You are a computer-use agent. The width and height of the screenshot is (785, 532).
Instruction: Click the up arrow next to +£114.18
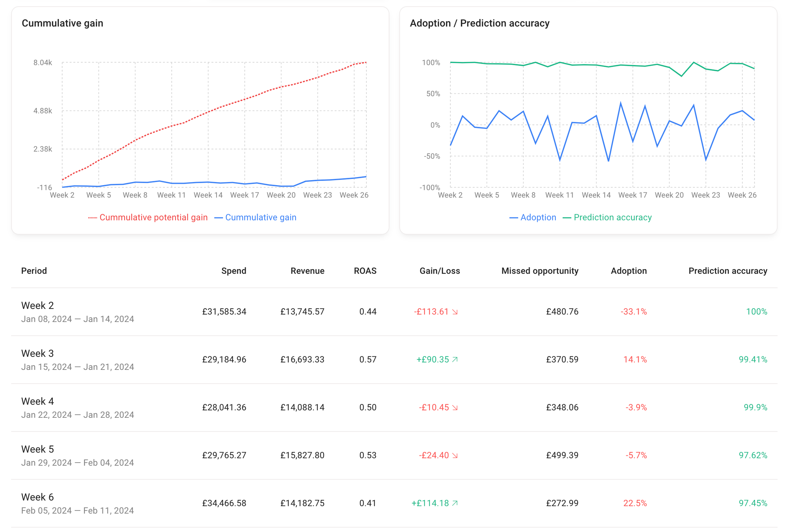[x=455, y=503]
